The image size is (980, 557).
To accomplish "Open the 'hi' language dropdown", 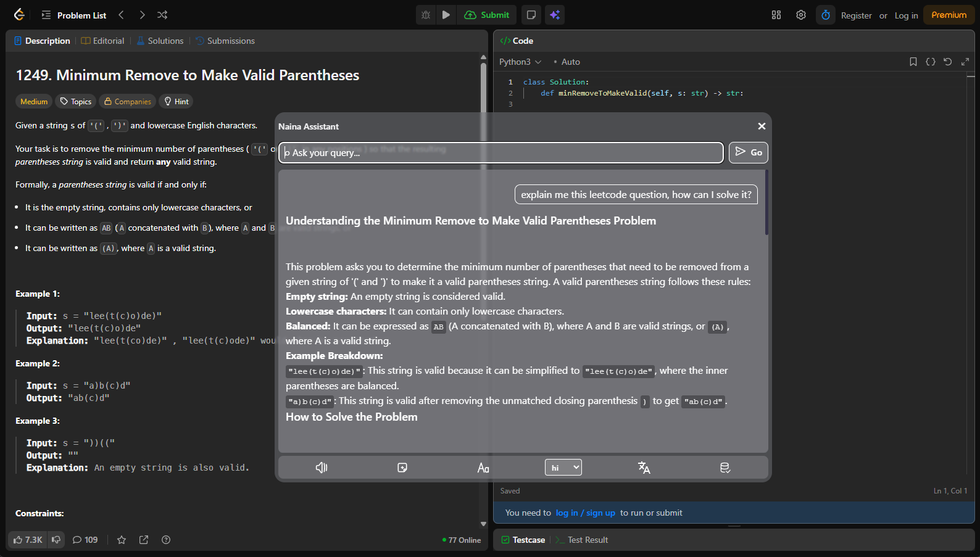I will click(563, 468).
